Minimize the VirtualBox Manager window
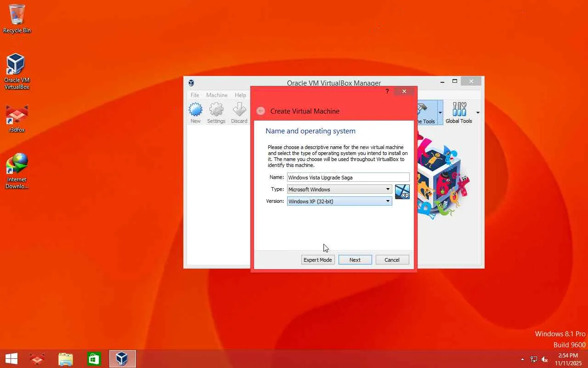Image resolution: width=588 pixels, height=368 pixels. tap(442, 82)
